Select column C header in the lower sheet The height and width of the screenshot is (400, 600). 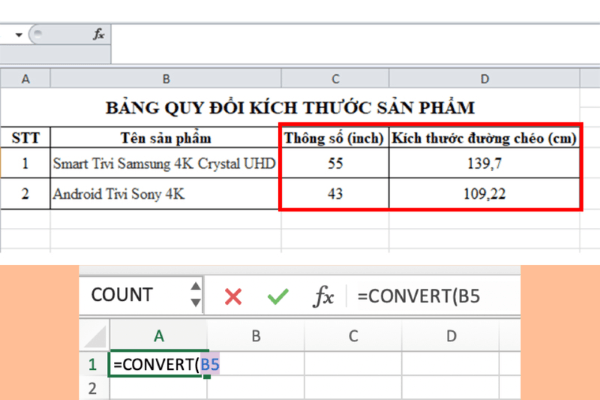pos(353,336)
